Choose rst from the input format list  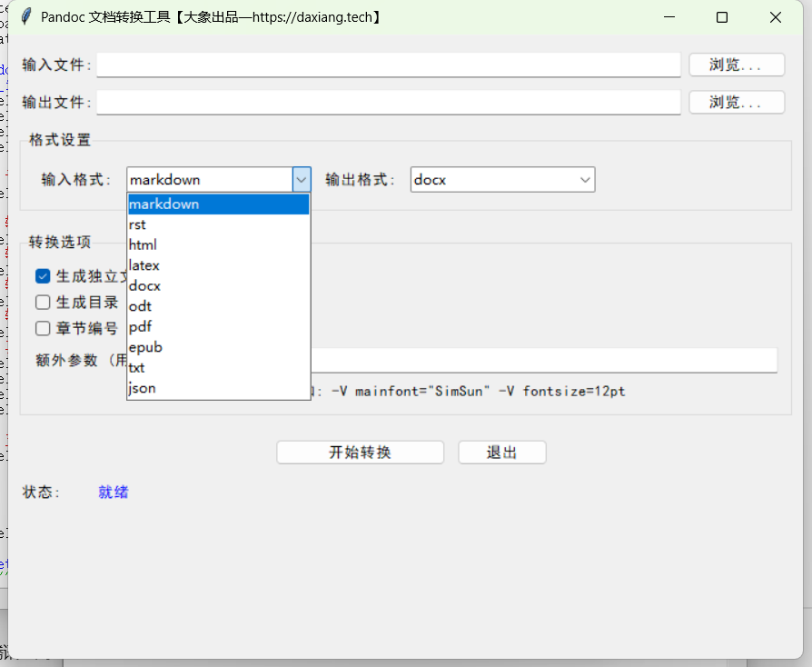point(218,224)
